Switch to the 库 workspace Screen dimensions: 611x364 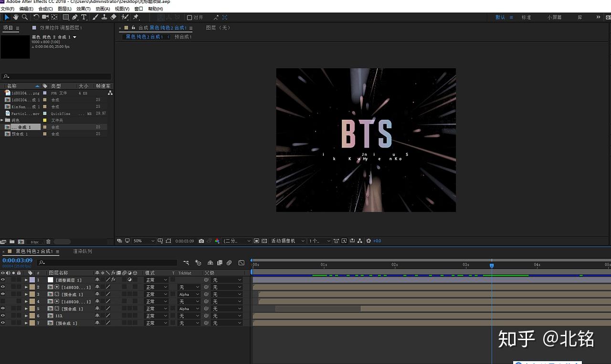[580, 17]
